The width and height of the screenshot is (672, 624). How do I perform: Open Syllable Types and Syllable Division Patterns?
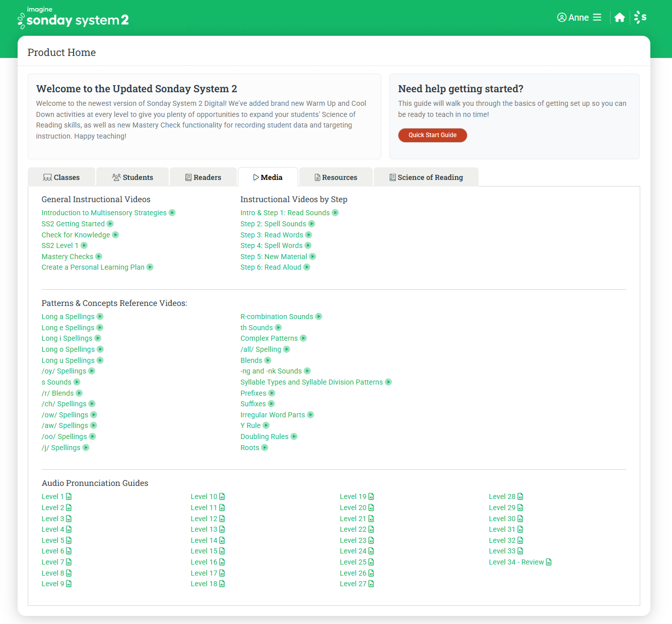pyautogui.click(x=311, y=382)
